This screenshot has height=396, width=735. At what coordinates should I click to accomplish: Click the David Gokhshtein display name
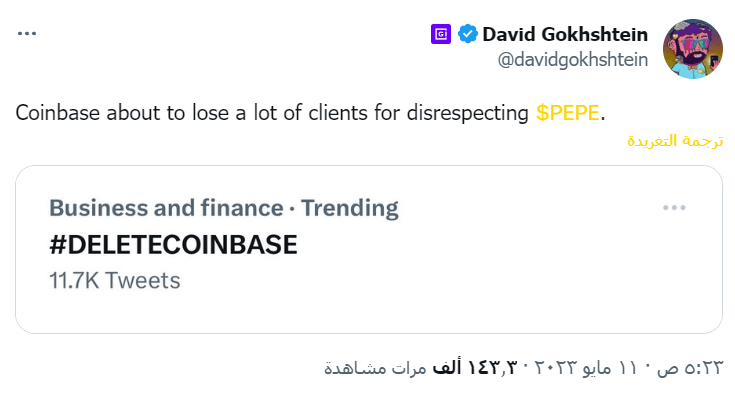(565, 34)
